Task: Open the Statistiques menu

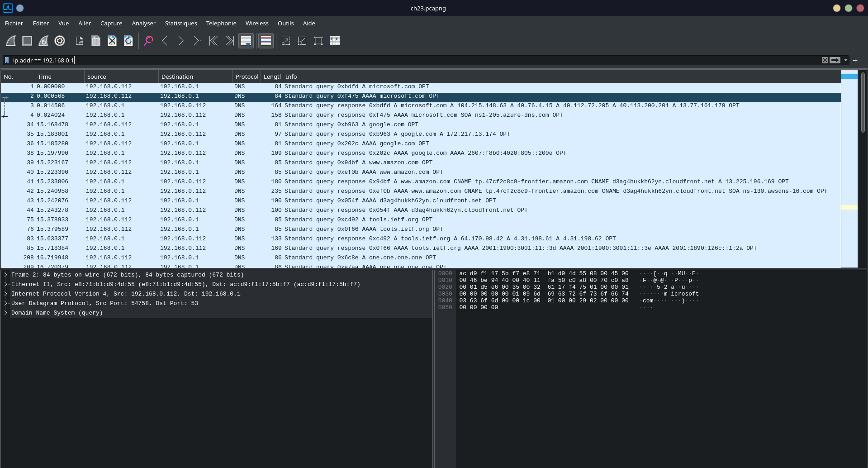Action: (181, 23)
